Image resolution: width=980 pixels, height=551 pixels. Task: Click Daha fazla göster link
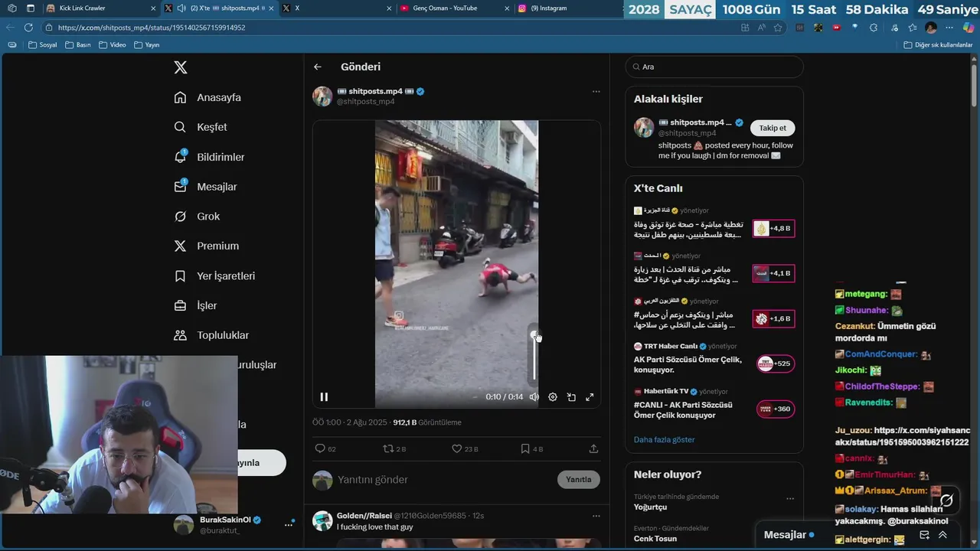[x=665, y=440]
